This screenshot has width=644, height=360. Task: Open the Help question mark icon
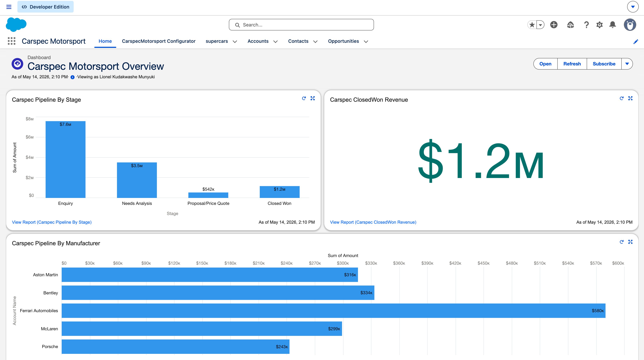(586, 25)
